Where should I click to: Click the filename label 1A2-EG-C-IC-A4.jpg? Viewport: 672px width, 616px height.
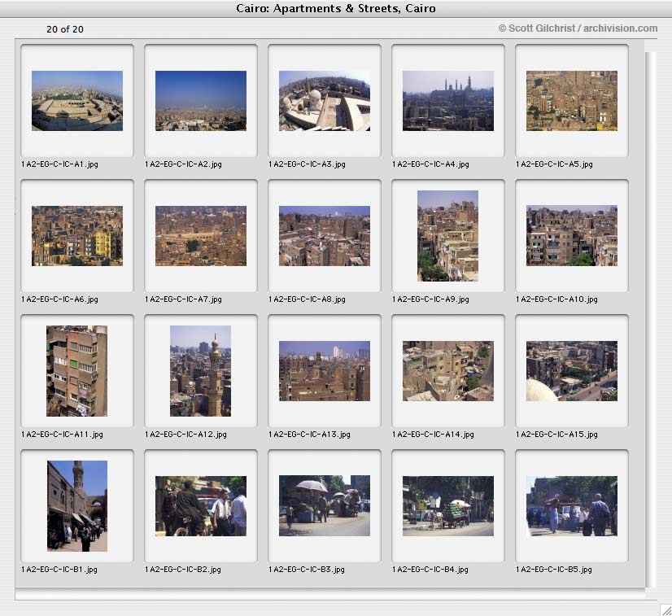(x=430, y=164)
